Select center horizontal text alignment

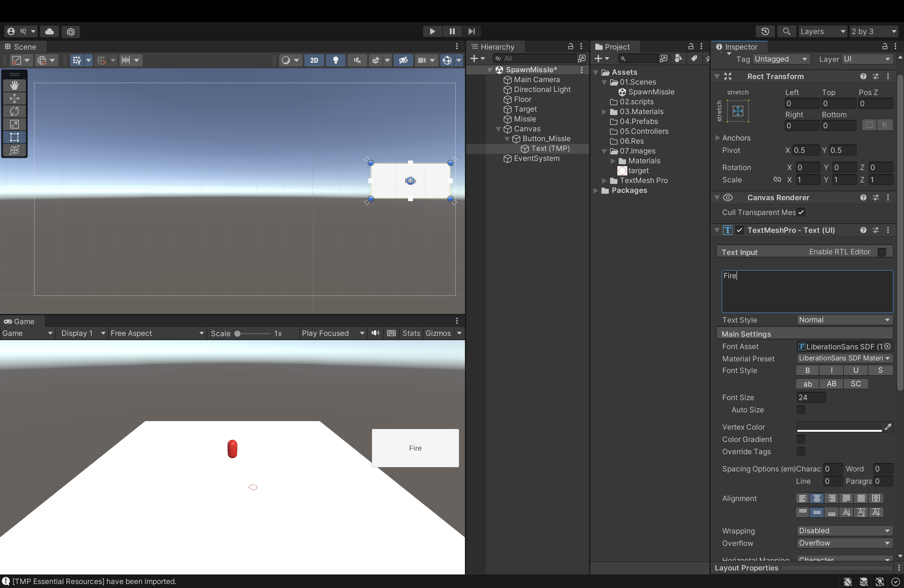tap(817, 499)
